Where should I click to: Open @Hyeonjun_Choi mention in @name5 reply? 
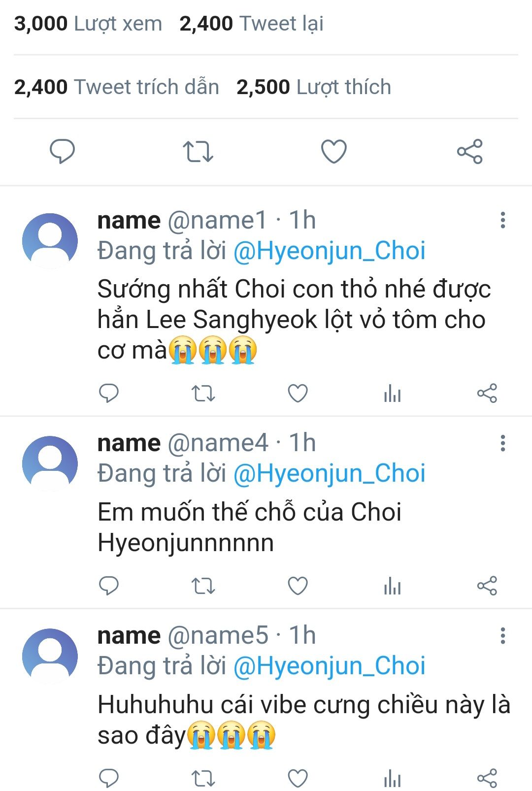click(x=329, y=666)
